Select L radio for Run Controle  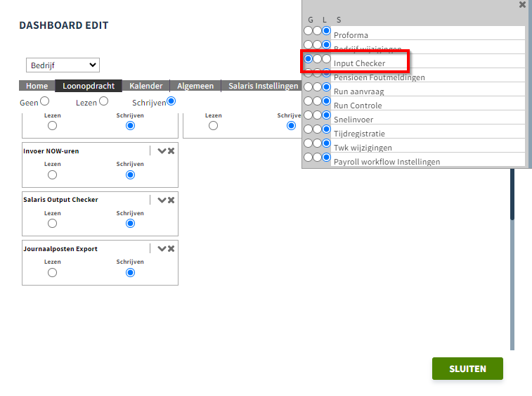[x=317, y=101]
